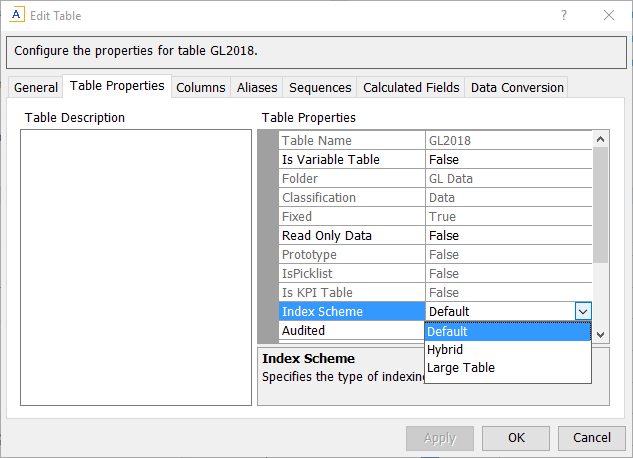This screenshot has height=458, width=633.
Task: Go to the Sequences tab
Action: (x=320, y=88)
